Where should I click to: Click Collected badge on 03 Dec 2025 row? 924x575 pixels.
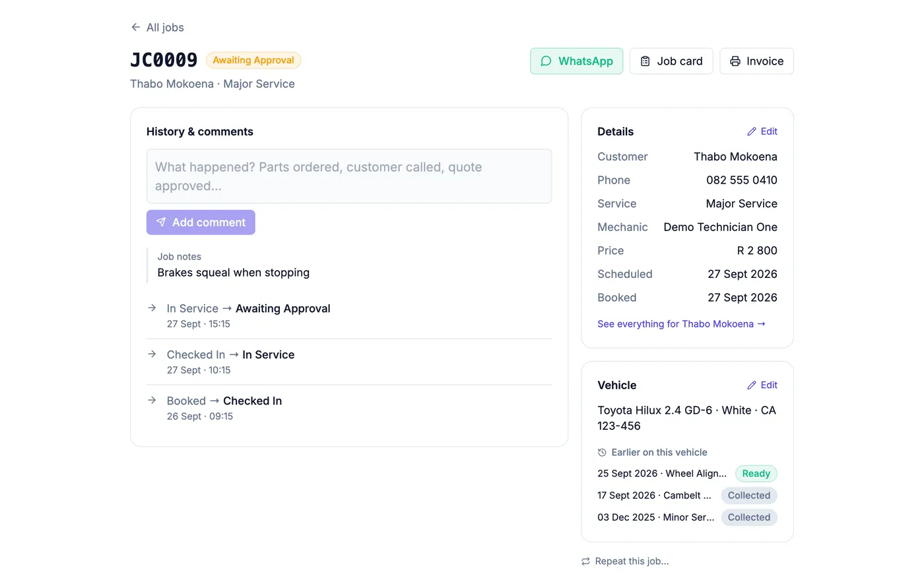[x=749, y=517]
